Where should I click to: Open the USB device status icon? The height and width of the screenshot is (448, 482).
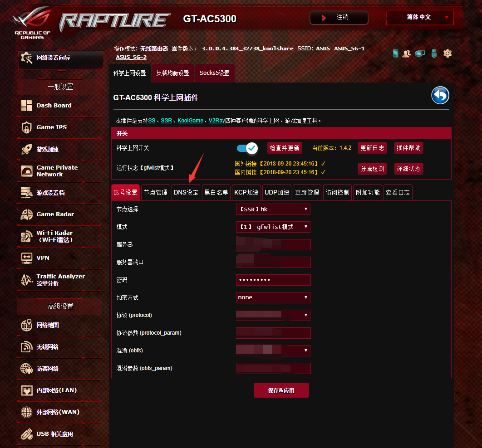434,54
